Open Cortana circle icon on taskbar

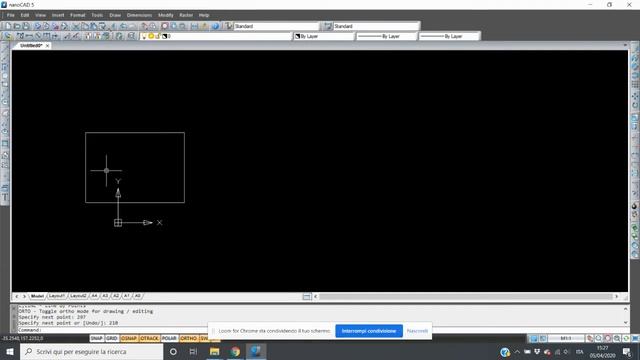point(173,351)
